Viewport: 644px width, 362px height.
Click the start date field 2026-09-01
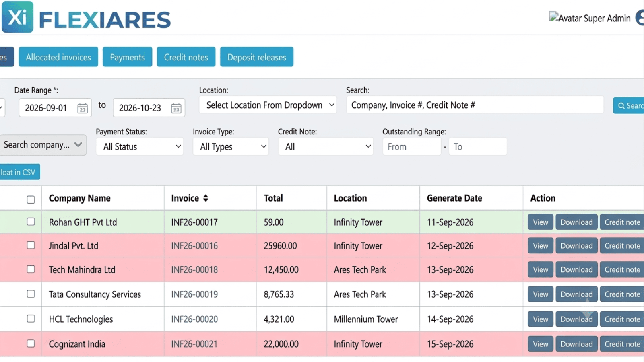coord(55,108)
